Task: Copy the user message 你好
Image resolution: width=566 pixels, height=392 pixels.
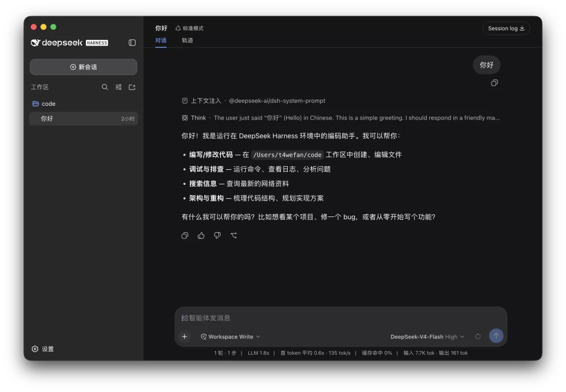Action: point(495,83)
